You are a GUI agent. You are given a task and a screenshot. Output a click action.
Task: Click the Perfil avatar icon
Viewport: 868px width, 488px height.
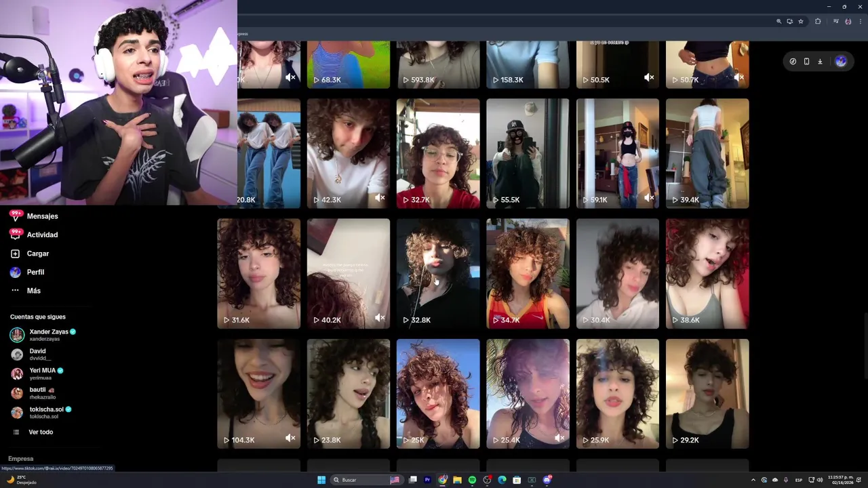click(x=15, y=272)
